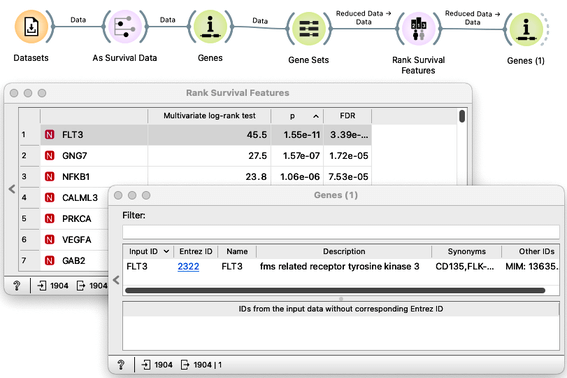Click input data icon in Rank Survival Features status bar
The image size is (567, 378).
point(42,286)
